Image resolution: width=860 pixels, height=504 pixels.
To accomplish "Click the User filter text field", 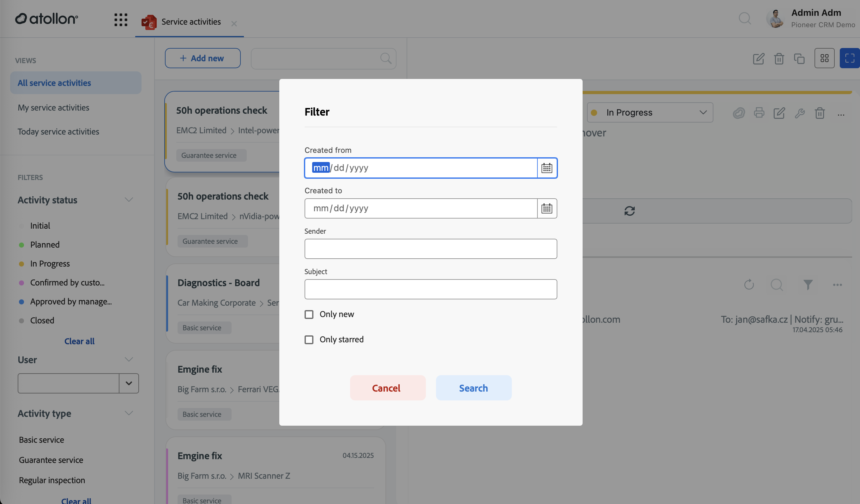I will [x=68, y=383].
